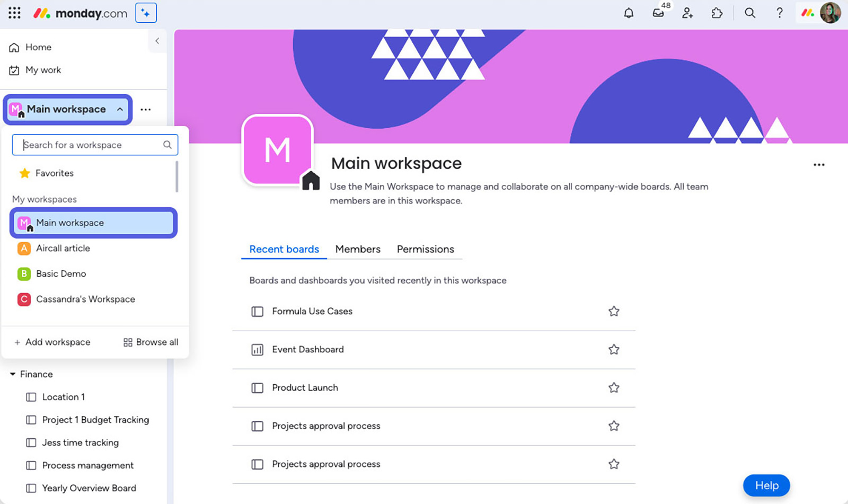Open the notifications bell
Screen dimensions: 848x504
click(x=629, y=13)
